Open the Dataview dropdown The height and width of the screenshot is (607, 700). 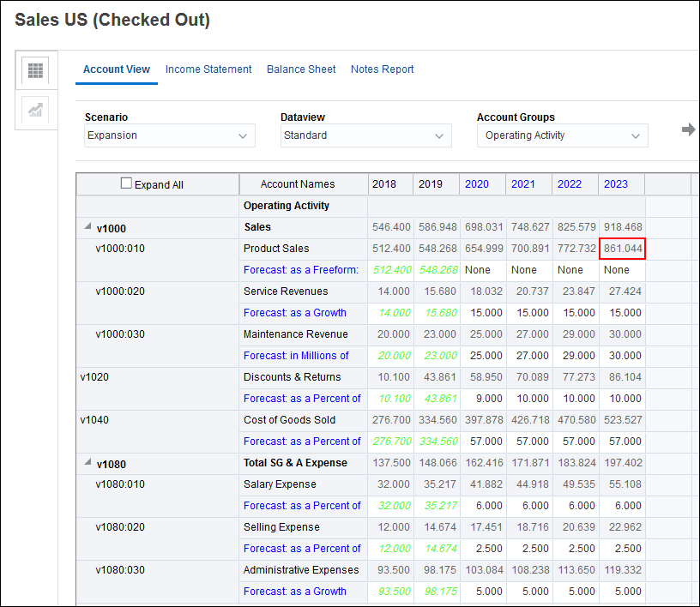click(x=365, y=135)
